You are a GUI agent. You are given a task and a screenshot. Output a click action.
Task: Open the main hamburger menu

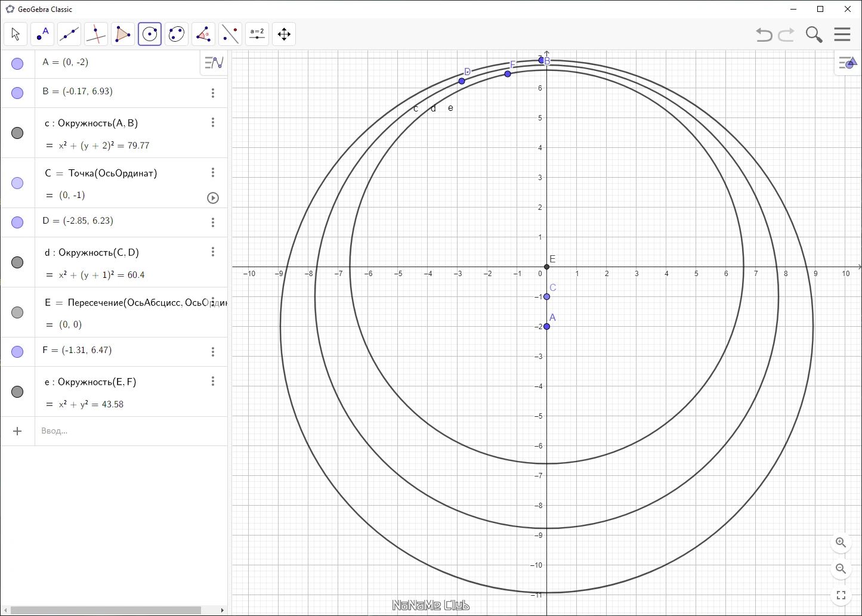[842, 34]
